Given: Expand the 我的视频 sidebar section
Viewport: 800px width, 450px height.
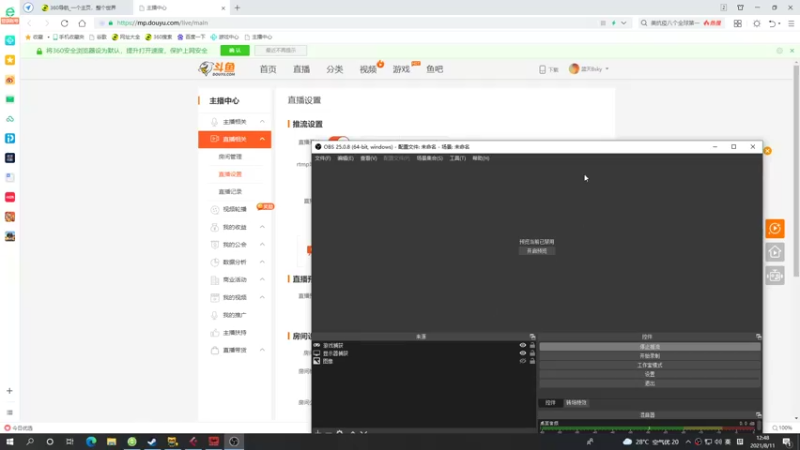Looking at the screenshot, I should 235,297.
